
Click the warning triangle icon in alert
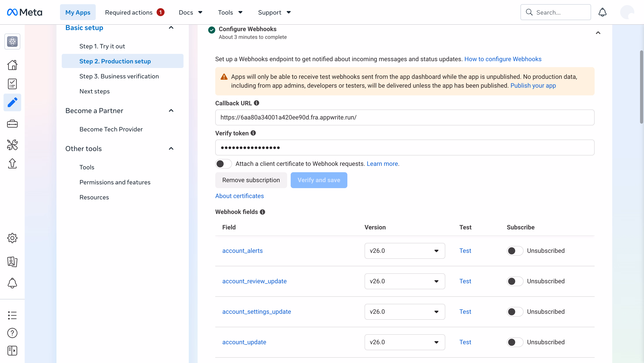click(224, 77)
